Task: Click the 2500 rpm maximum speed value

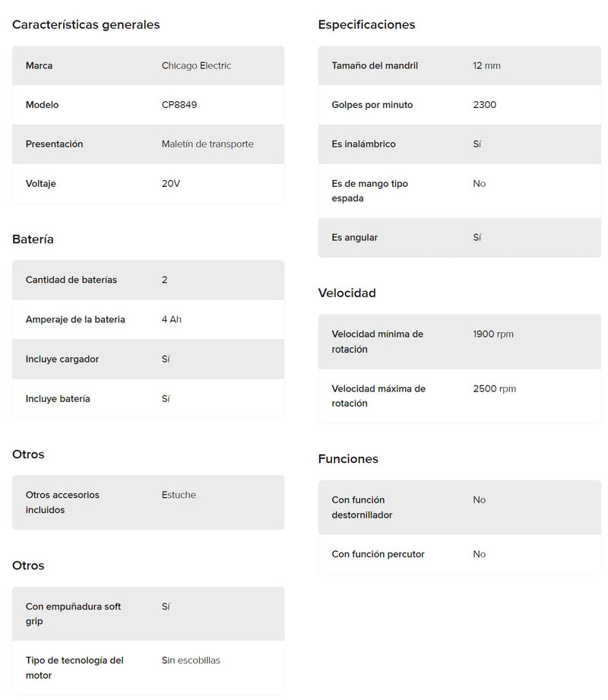Action: (494, 388)
